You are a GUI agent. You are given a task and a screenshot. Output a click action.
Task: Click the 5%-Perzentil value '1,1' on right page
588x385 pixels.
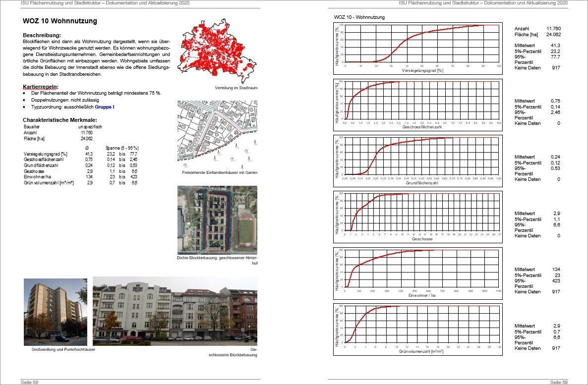[557, 220]
